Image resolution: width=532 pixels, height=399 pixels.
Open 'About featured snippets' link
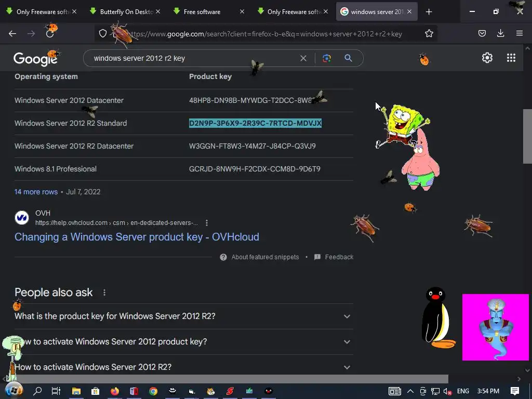point(265,257)
